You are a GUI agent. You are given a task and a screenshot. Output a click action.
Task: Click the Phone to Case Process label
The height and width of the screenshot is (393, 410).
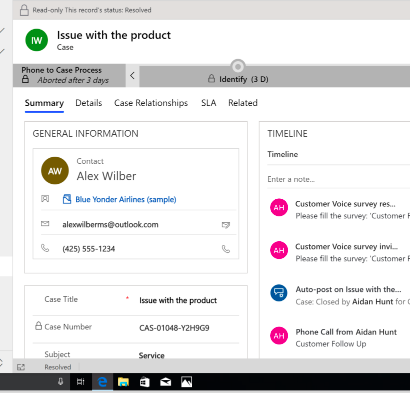[x=62, y=70]
